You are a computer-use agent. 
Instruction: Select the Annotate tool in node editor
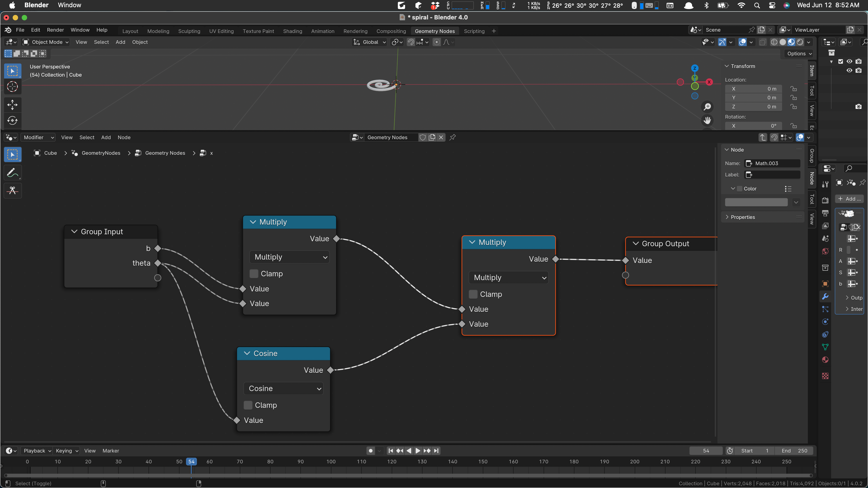click(12, 173)
